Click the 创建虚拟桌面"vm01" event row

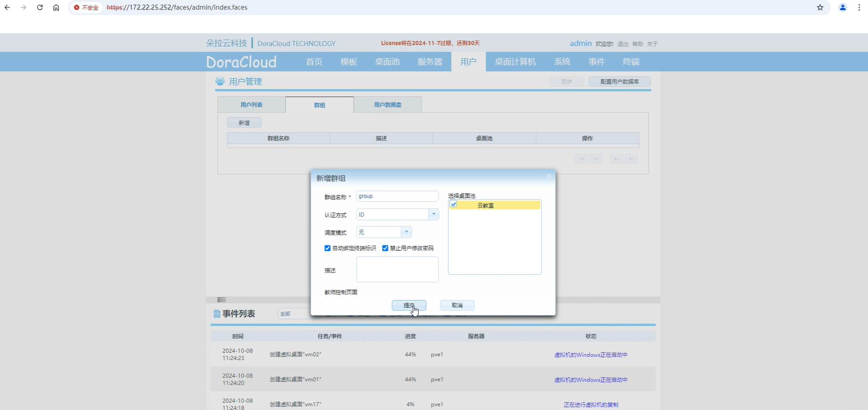[433, 379]
